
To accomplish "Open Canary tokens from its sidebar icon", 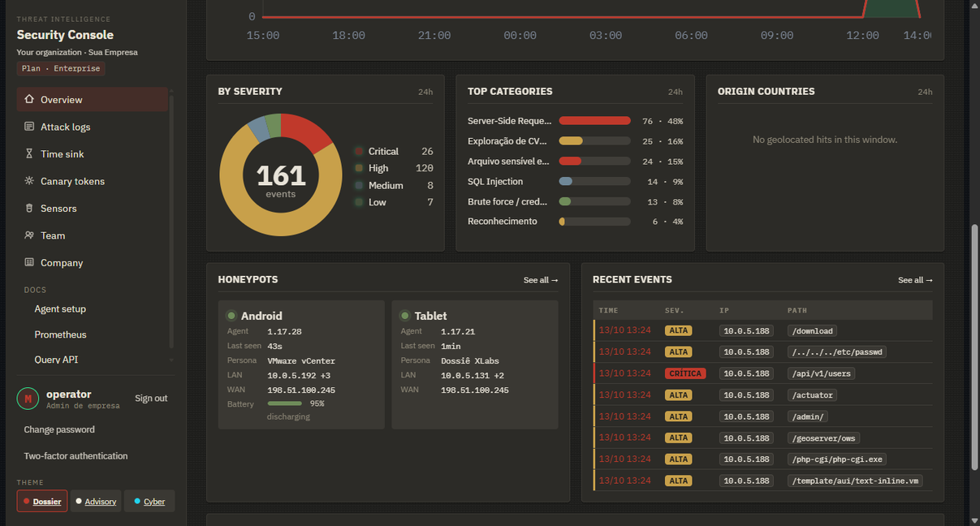I will 29,181.
